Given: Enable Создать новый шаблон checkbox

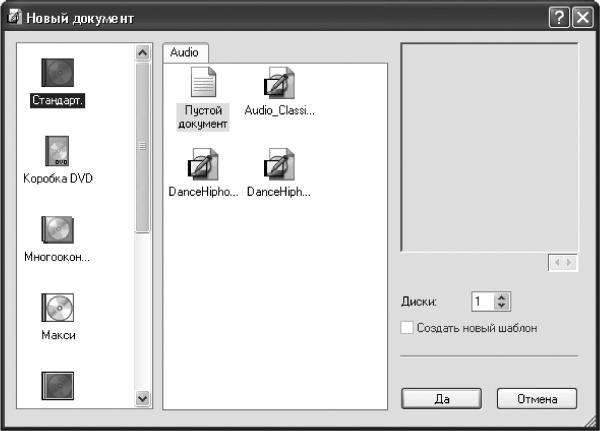Looking at the screenshot, I should [x=407, y=328].
